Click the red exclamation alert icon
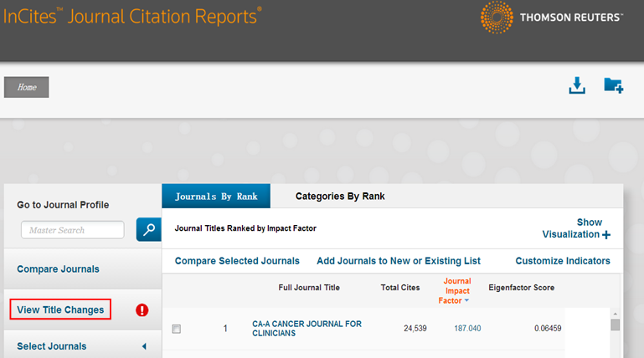644x358 pixels. tap(142, 310)
